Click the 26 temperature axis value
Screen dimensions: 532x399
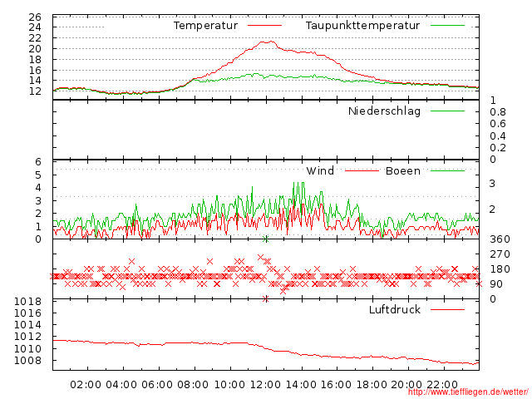pos(35,17)
